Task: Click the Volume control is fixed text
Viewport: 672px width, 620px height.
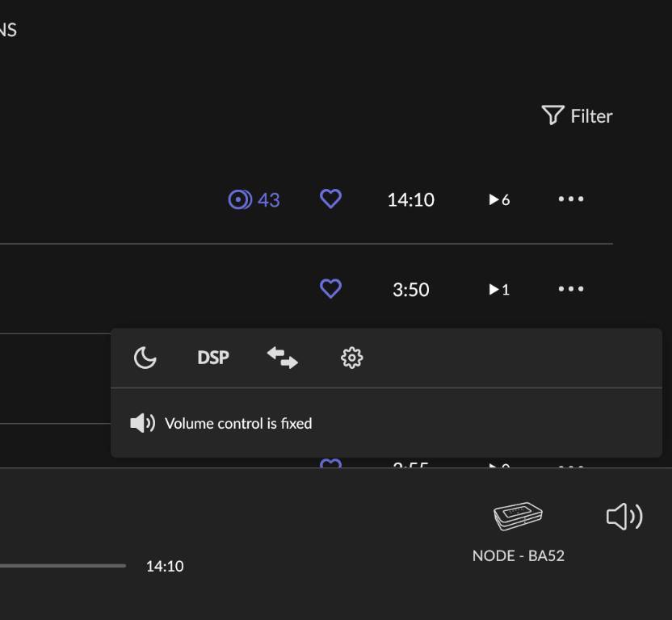Action: pyautogui.click(x=238, y=423)
